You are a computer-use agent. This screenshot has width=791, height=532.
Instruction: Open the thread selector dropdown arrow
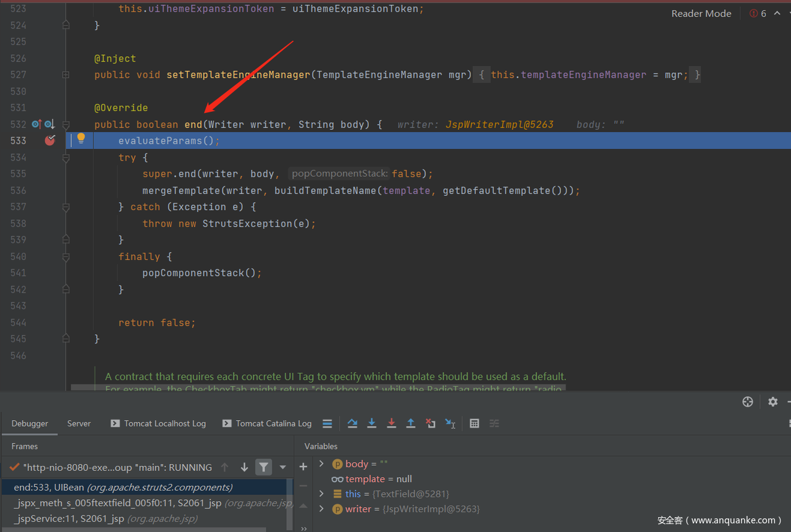[x=283, y=467]
